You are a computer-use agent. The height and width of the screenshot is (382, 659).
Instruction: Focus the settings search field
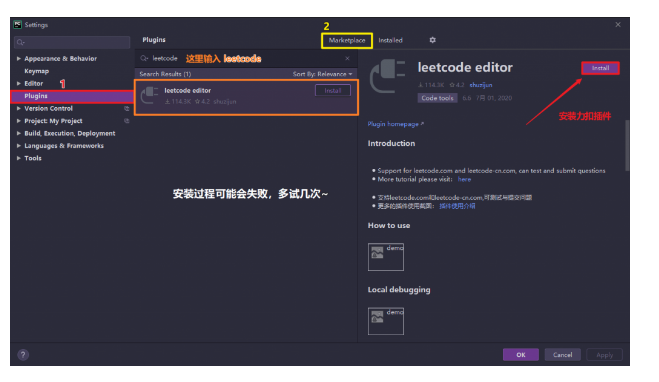pyautogui.click(x=72, y=42)
